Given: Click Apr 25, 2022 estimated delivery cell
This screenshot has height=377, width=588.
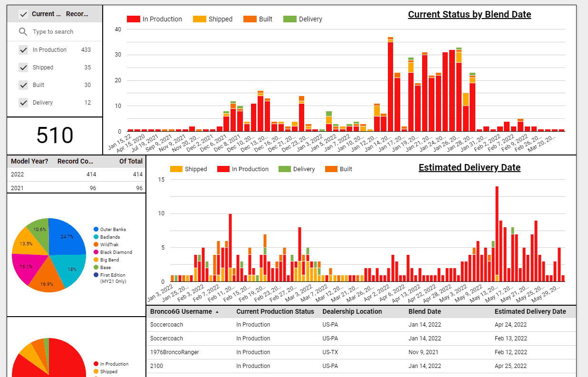Looking at the screenshot, I should pyautogui.click(x=511, y=366).
